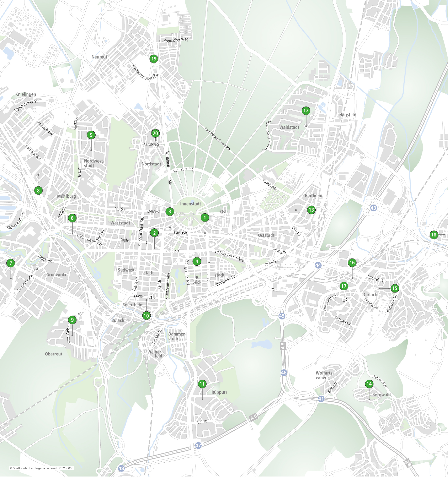Select marker 13 in Rintheim

pyautogui.click(x=311, y=210)
